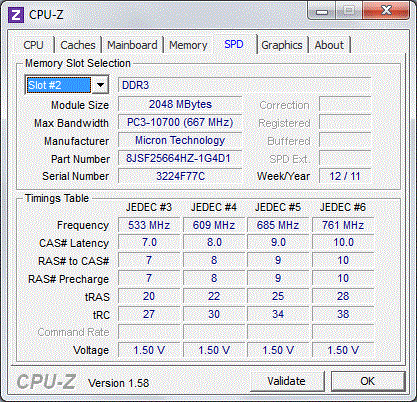This screenshot has width=418, height=403.
Task: Click the Validate button
Action: (x=287, y=381)
